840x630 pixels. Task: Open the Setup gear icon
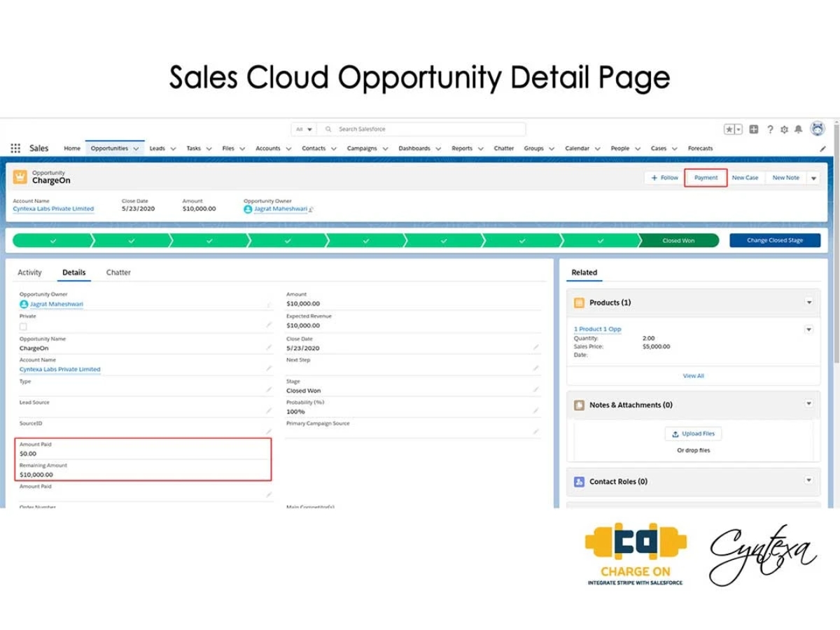pos(784,129)
